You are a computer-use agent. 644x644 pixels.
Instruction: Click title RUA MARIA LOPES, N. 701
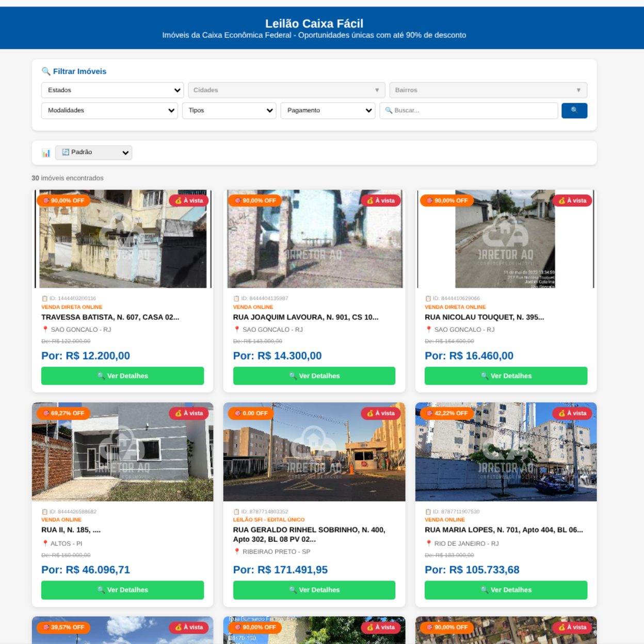504,530
